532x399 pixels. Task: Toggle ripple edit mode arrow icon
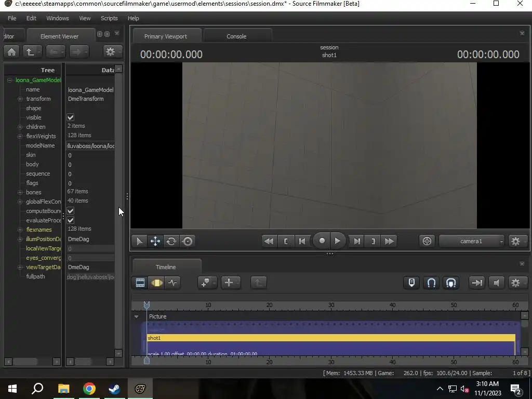point(477,283)
